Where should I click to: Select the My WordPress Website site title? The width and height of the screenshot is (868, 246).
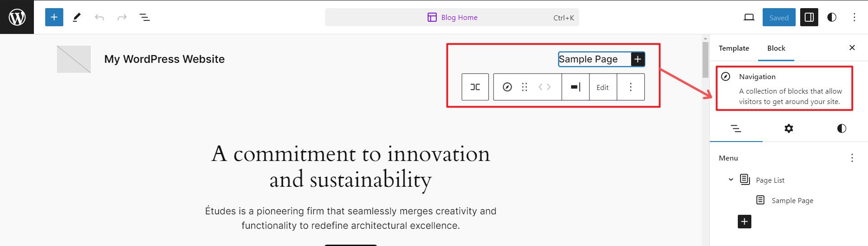click(x=165, y=59)
